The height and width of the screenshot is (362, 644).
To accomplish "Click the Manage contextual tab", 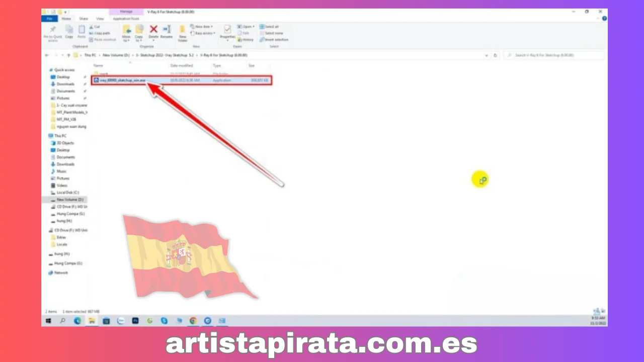I will 126,12.
